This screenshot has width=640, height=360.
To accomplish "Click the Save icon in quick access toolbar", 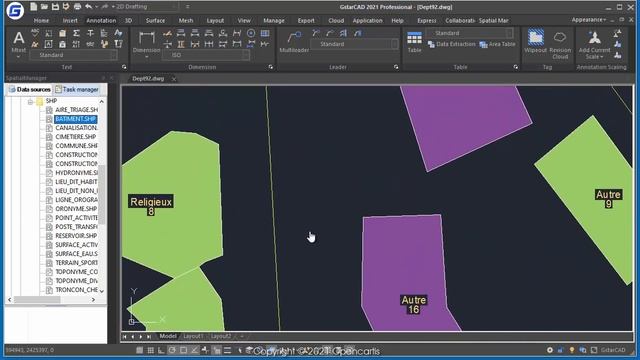I will tap(56, 7).
